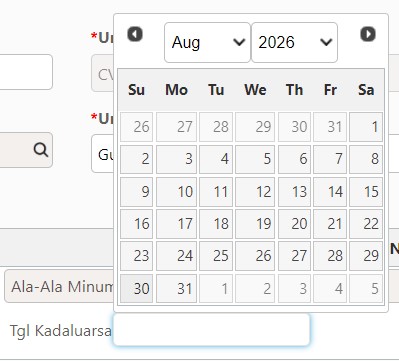399x361 pixels.
Task: Pick Tuesday August 4
Action: pos(216,159)
